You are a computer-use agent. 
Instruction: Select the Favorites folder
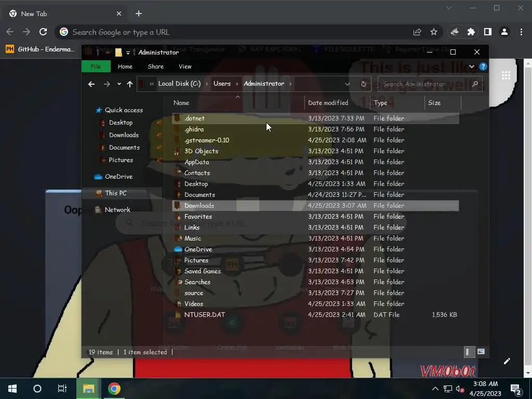(315, 217)
